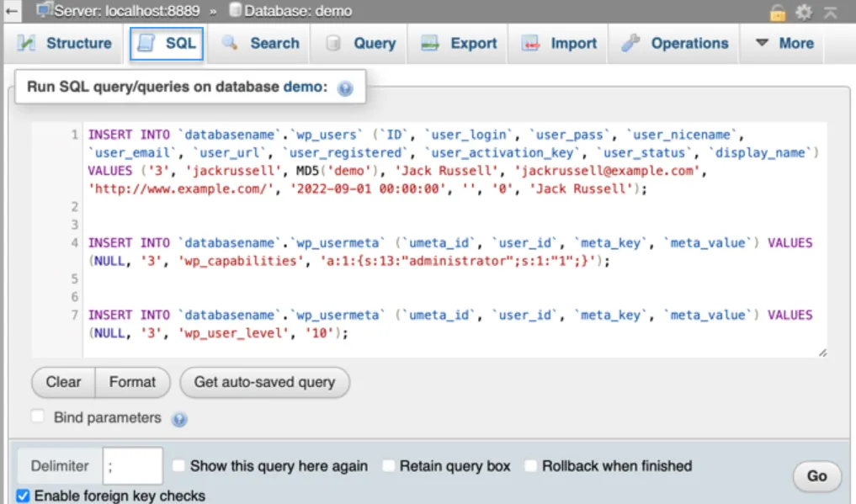The height and width of the screenshot is (504, 856).
Task: Open the Search tab
Action: point(260,43)
